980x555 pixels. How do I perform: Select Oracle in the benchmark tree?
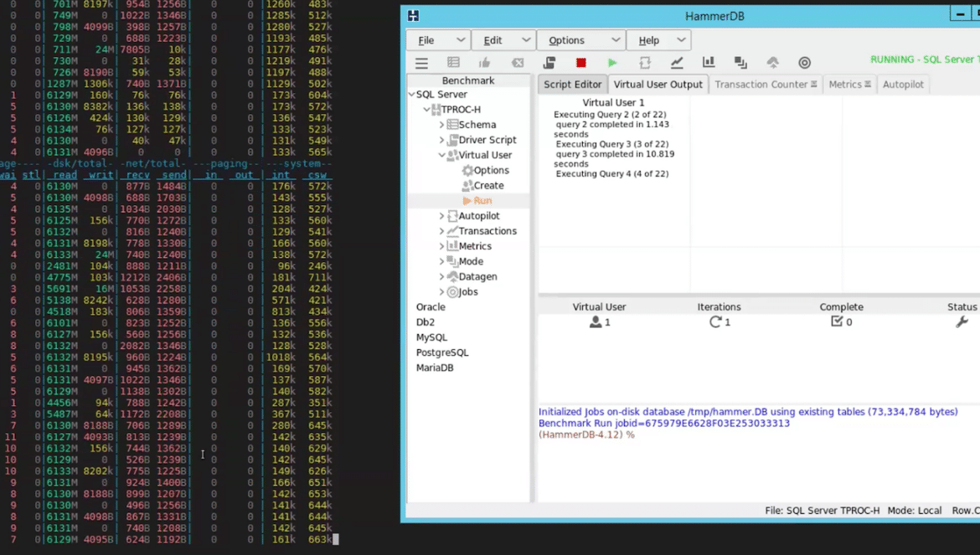coord(431,307)
